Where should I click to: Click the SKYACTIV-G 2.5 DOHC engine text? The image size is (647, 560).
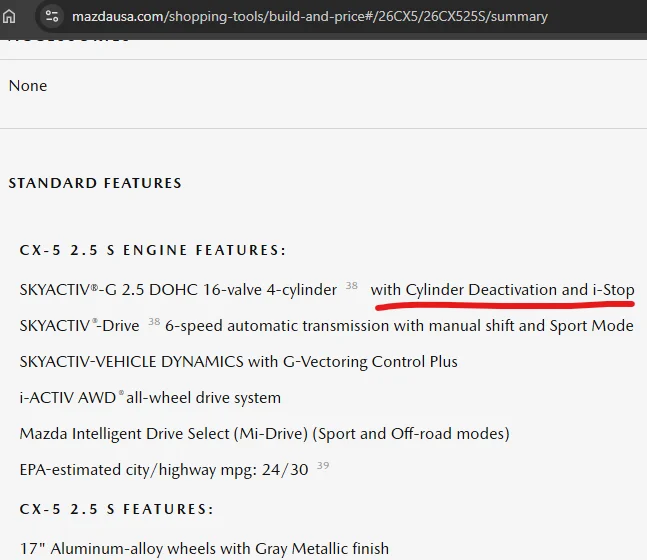tap(178, 290)
